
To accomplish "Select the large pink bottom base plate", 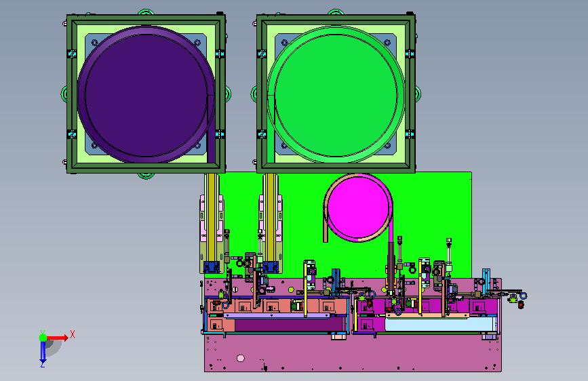I will [353, 353].
